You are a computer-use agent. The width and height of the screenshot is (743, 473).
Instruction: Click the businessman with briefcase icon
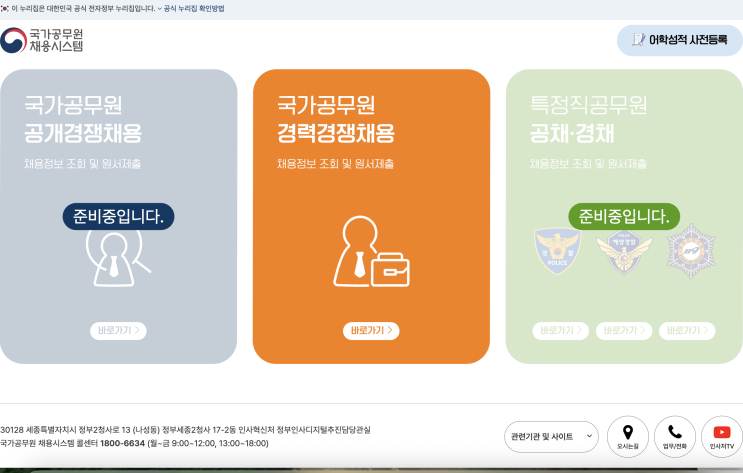(371, 252)
